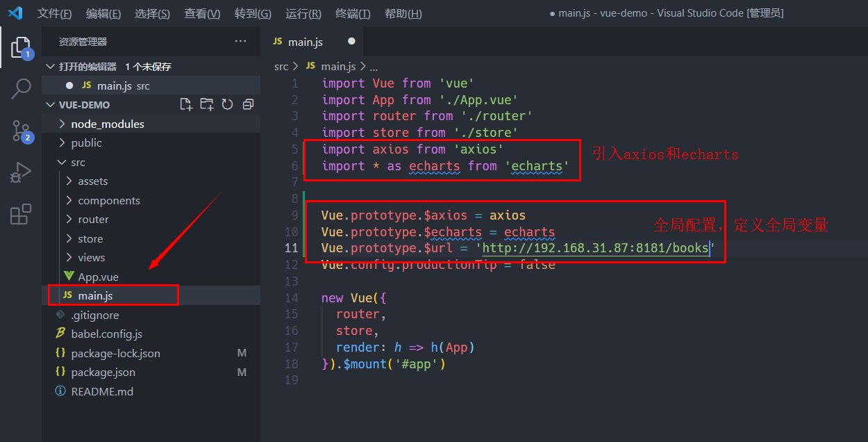Screen dimensions: 868x442
Task: Click line number 5 in gutter
Action: [x=294, y=149]
